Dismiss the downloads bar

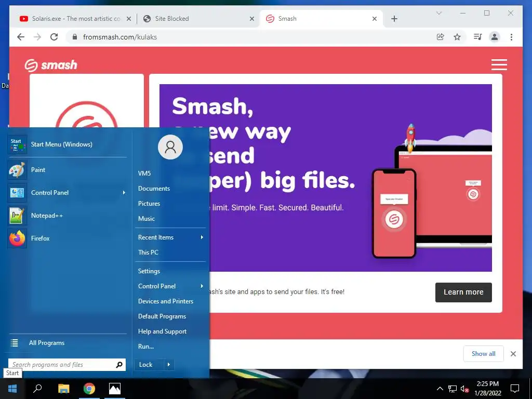pos(513,353)
